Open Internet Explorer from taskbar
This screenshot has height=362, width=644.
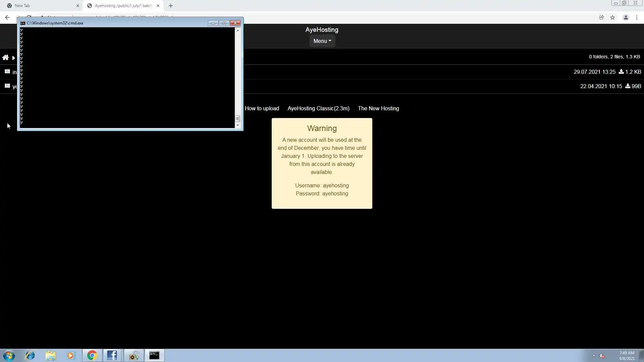click(30, 355)
